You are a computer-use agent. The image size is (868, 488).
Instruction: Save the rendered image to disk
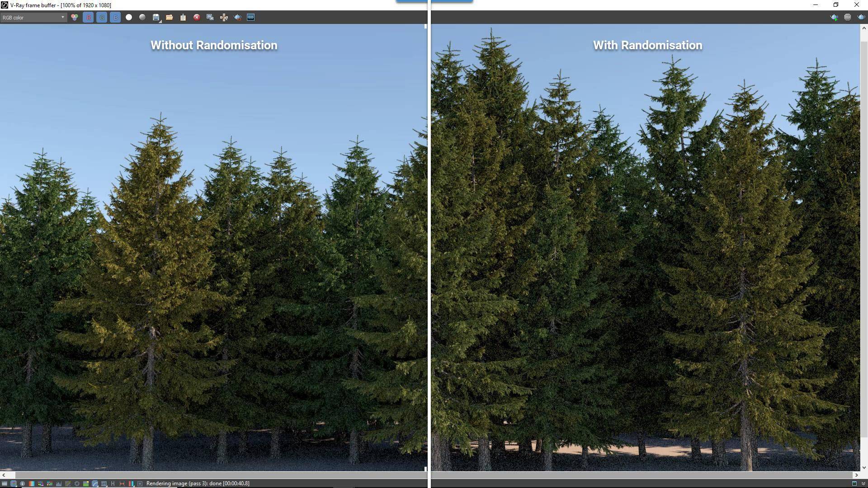[156, 17]
